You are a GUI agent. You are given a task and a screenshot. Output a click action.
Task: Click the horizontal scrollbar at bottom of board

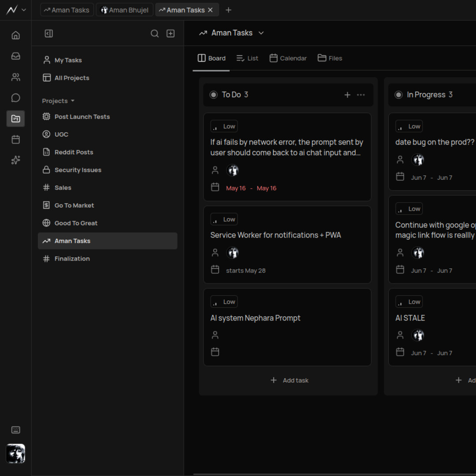pyautogui.click(x=334, y=474)
